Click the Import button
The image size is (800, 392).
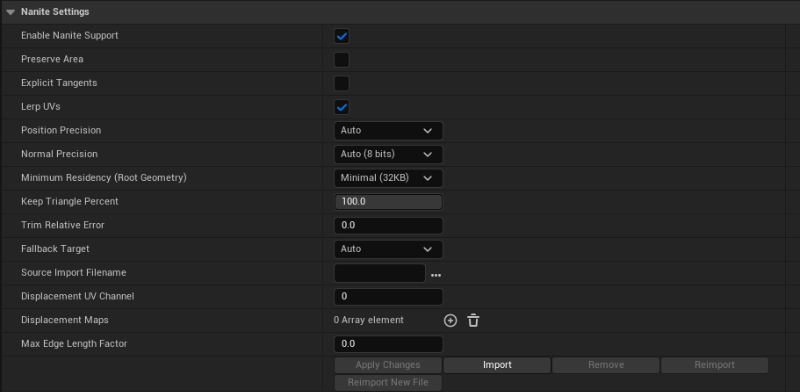[x=497, y=365]
